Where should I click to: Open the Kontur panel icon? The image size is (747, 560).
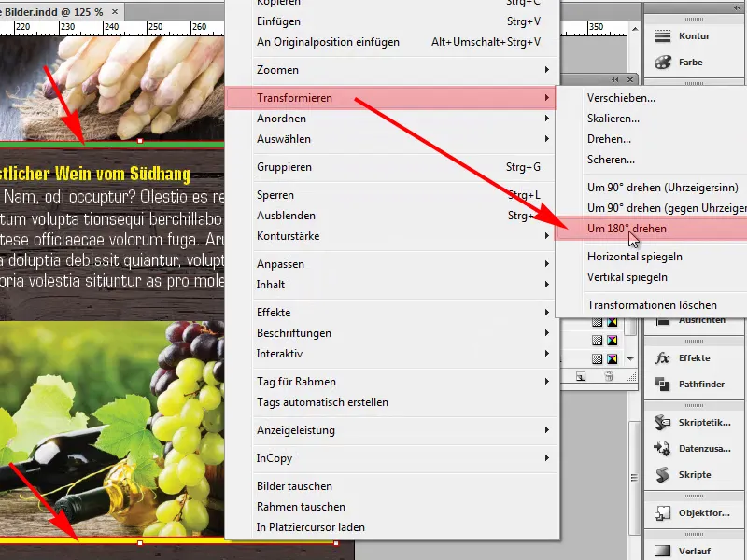tap(662, 36)
